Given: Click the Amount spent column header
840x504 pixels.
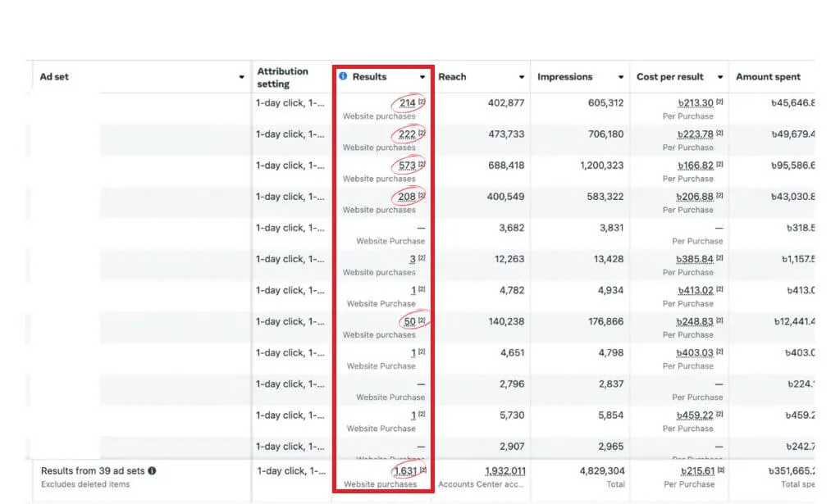Looking at the screenshot, I should coord(768,77).
